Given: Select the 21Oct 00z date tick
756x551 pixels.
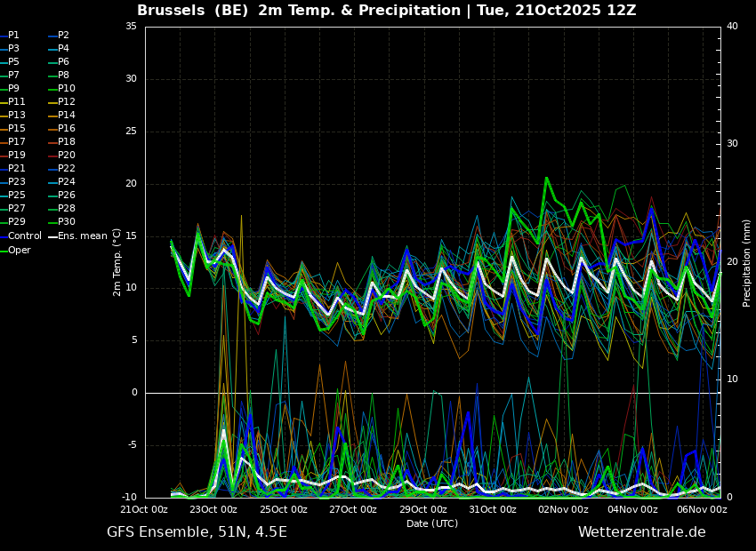Looking at the screenshot, I should pos(144,509).
